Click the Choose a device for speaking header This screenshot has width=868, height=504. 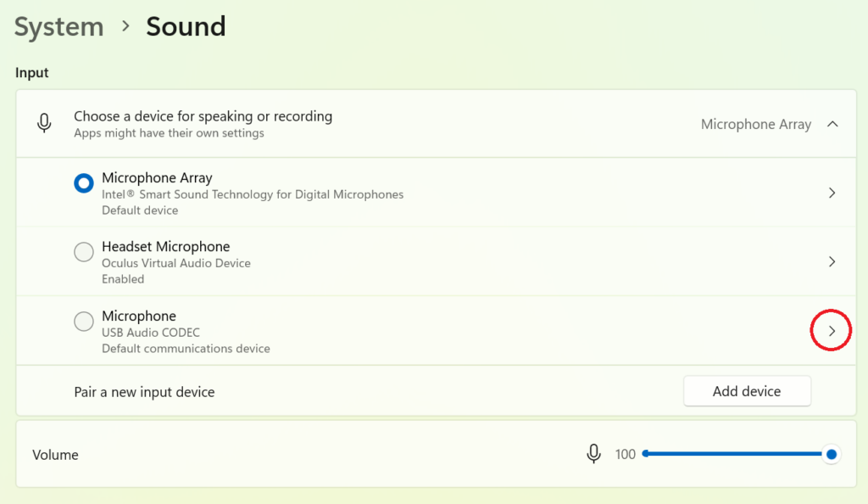pos(203,116)
